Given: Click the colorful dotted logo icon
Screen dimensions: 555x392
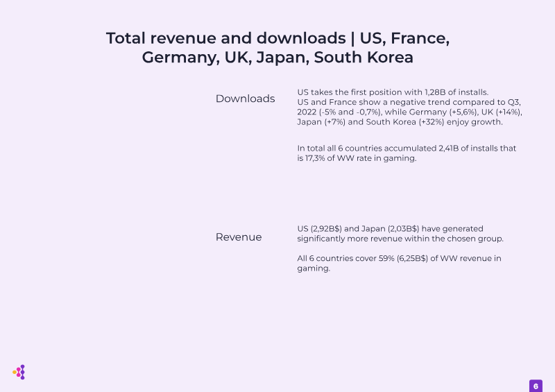Looking at the screenshot, I should pyautogui.click(x=19, y=372).
